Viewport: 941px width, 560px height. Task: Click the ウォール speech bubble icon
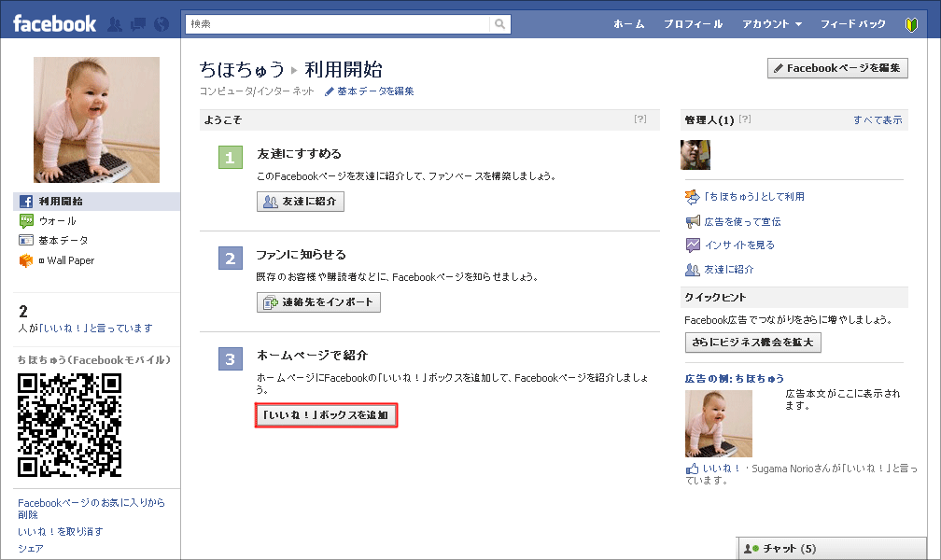[x=26, y=221]
